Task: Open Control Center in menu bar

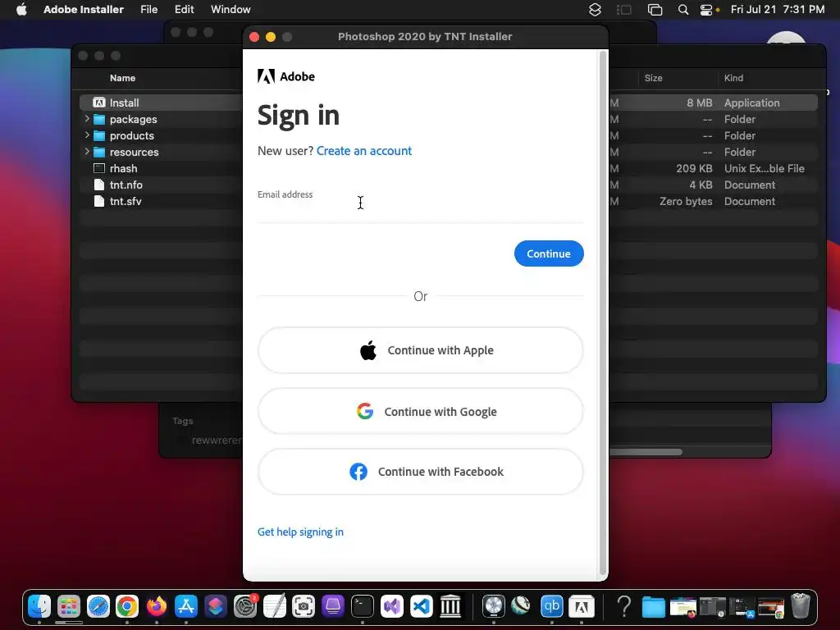Action: coord(706,10)
